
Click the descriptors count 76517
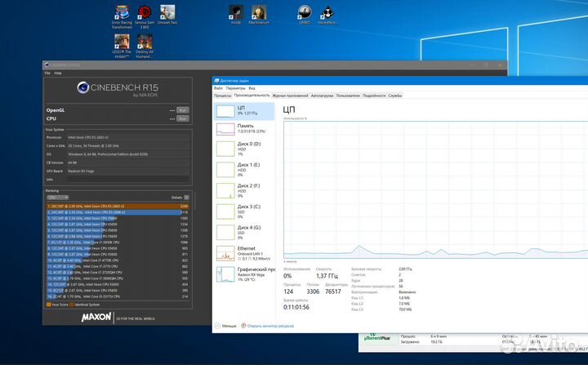[x=333, y=292]
